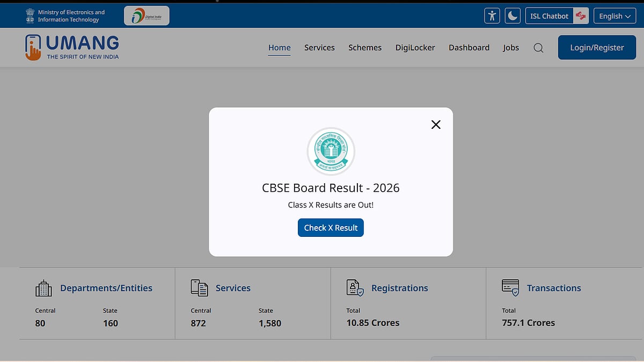Open the Dashboard page

pos(469,48)
